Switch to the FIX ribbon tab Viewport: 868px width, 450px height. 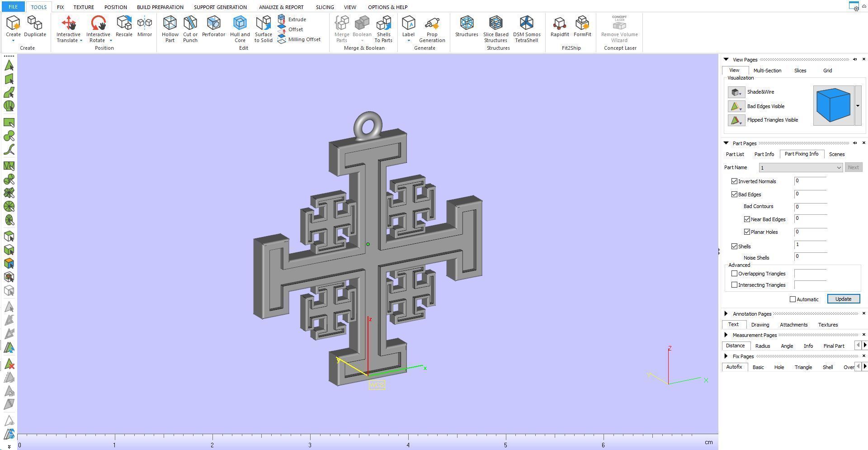tap(60, 7)
